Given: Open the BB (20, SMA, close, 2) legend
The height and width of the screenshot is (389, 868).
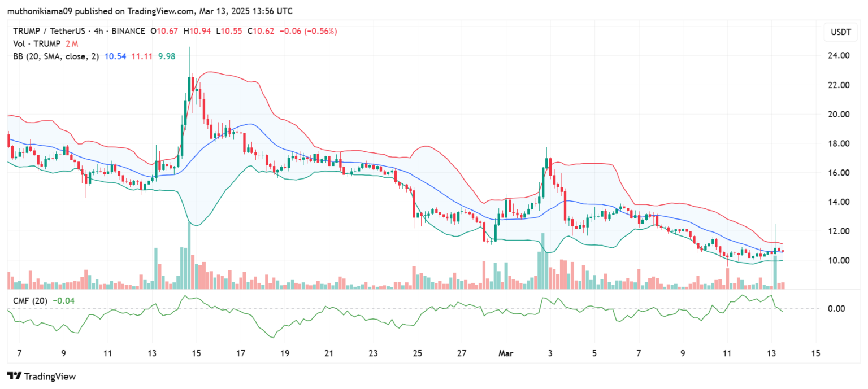Looking at the screenshot, I should pos(54,56).
